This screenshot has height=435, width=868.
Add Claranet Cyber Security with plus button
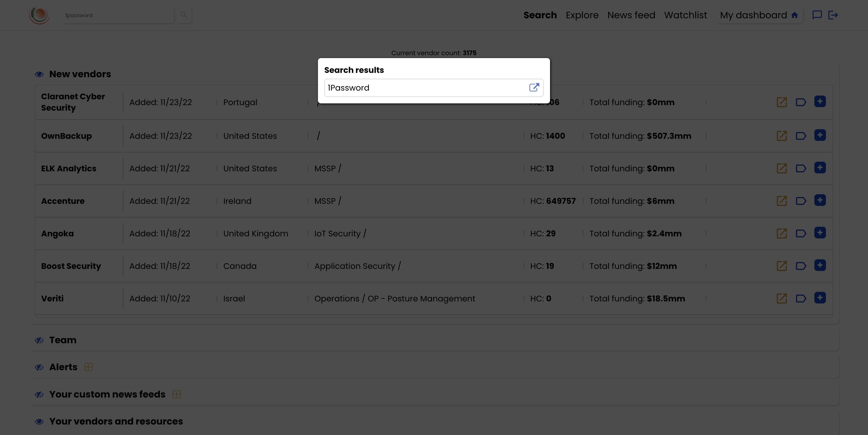tap(820, 101)
